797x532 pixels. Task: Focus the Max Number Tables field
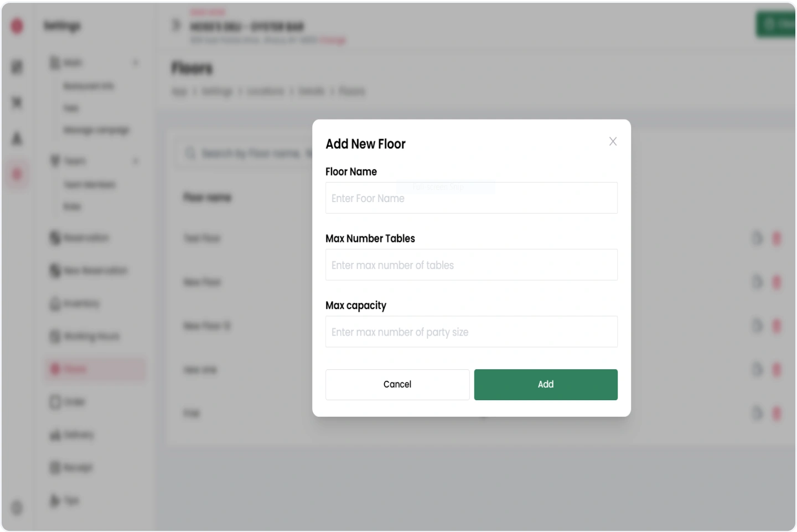[x=472, y=265]
